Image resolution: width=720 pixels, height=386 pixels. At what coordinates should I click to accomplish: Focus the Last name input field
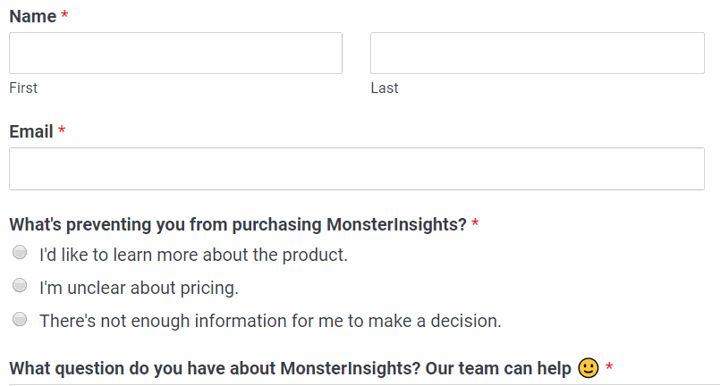coord(537,53)
